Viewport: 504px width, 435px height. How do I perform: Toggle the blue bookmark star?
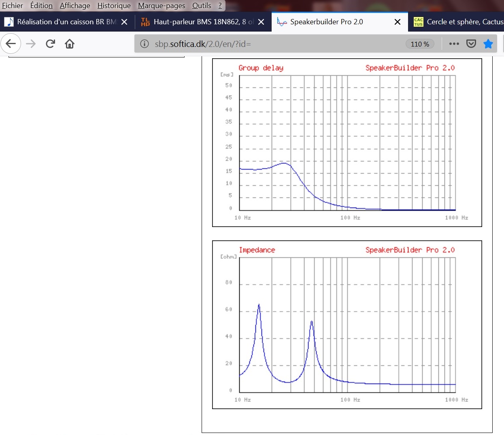tap(488, 44)
